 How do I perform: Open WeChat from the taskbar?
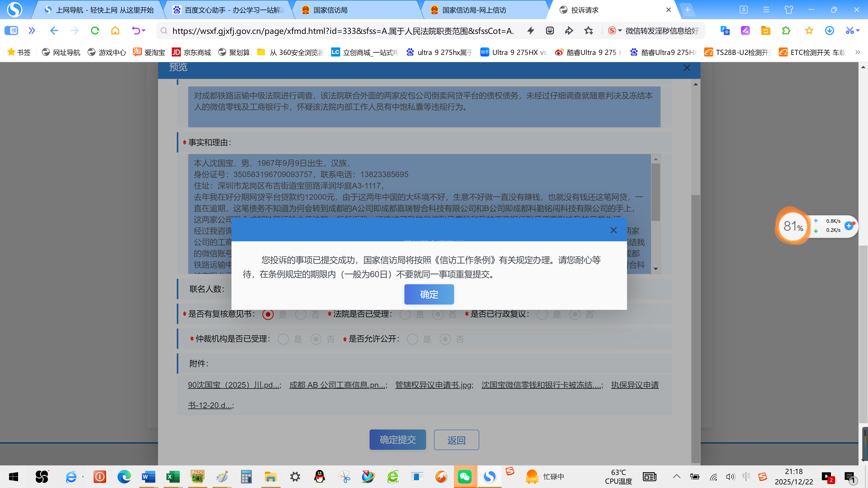tap(465, 476)
